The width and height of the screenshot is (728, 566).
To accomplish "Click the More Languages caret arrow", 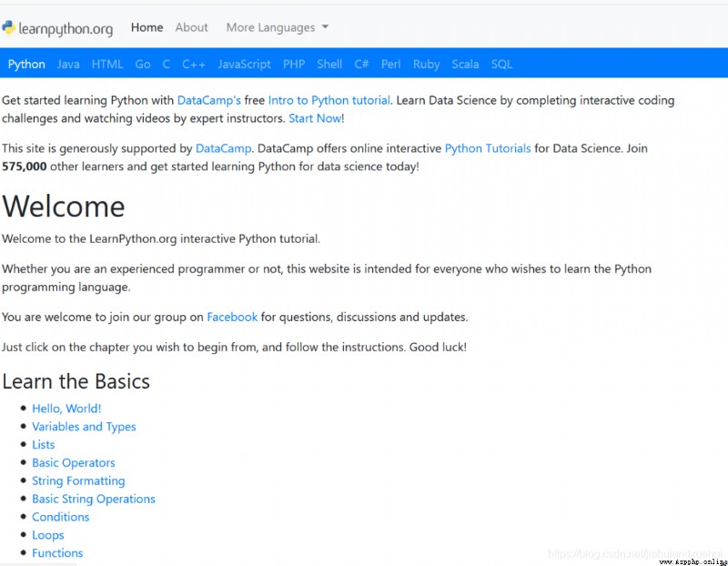I will (325, 27).
